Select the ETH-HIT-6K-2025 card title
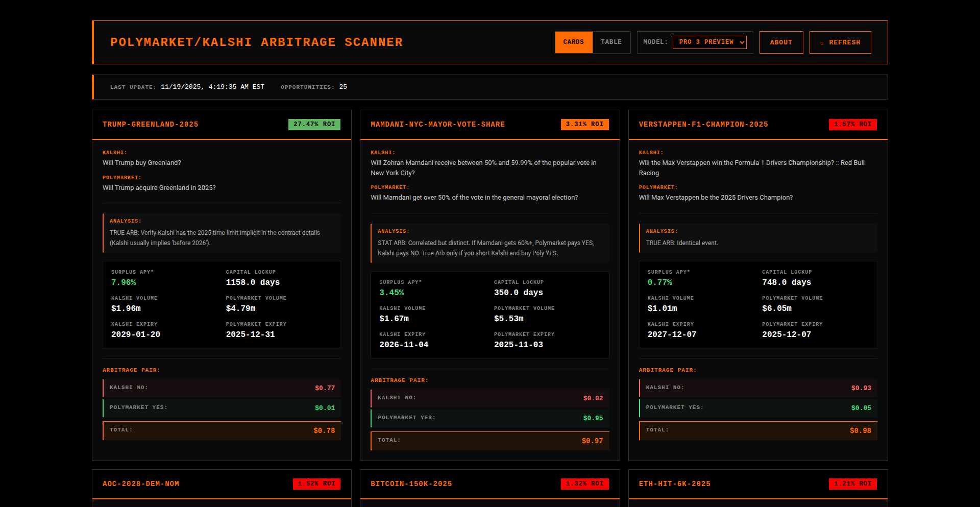Viewport: 980px width, 507px height. tap(674, 484)
